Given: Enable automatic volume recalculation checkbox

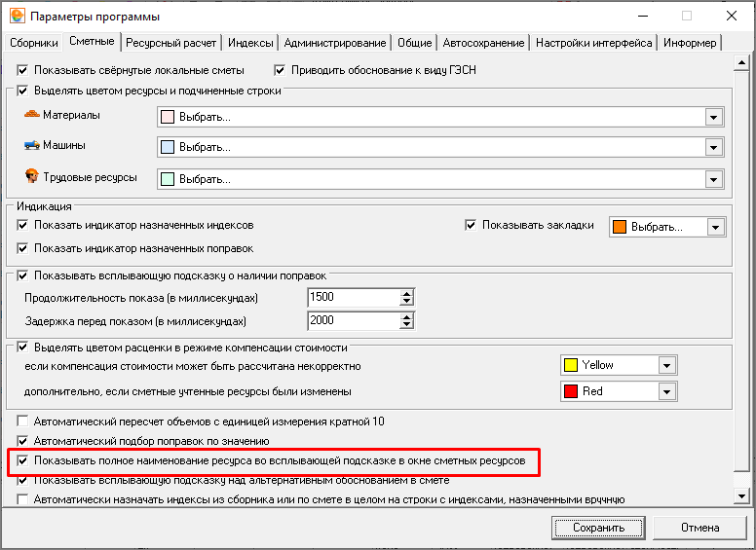Looking at the screenshot, I should (x=23, y=422).
